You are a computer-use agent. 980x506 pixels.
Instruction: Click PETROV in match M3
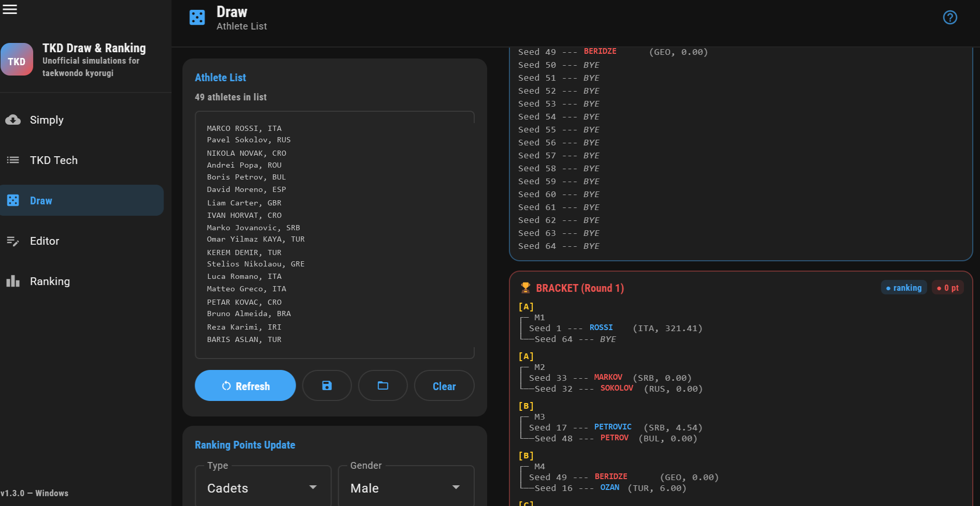[615, 438]
